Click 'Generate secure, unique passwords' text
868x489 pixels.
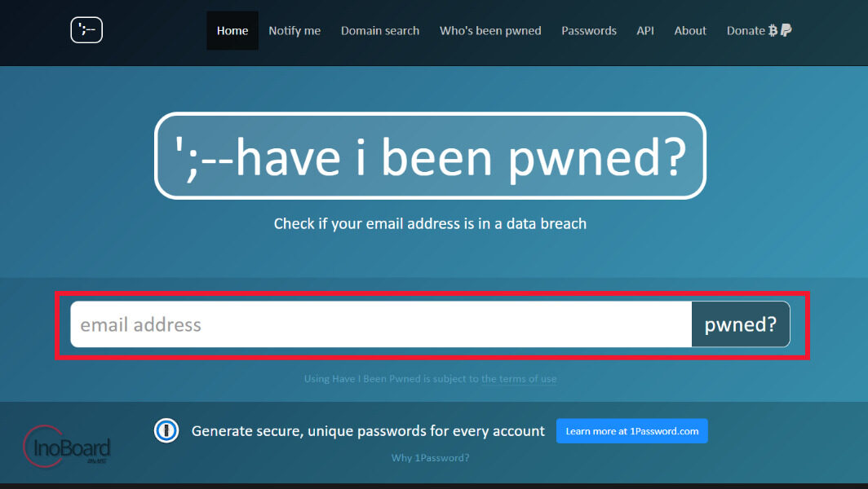coord(368,431)
